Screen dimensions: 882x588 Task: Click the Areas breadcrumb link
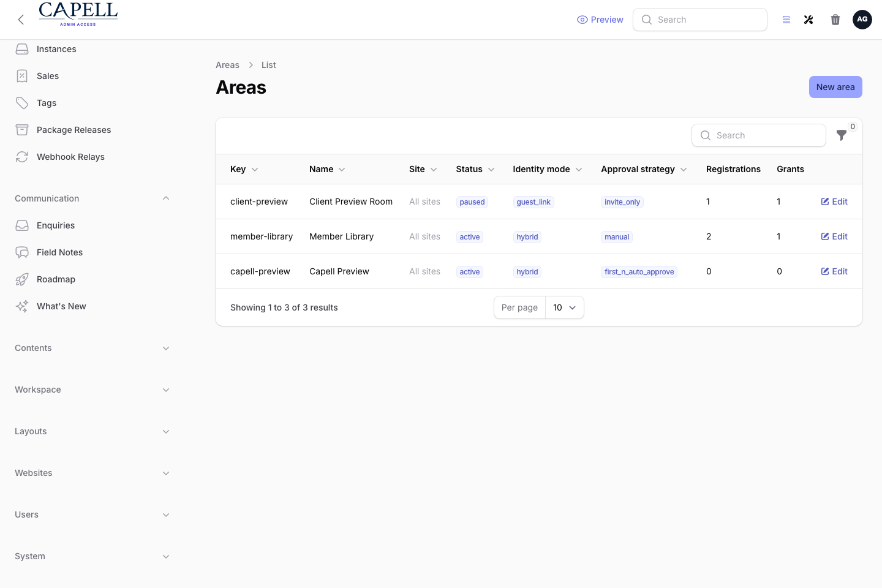(227, 65)
